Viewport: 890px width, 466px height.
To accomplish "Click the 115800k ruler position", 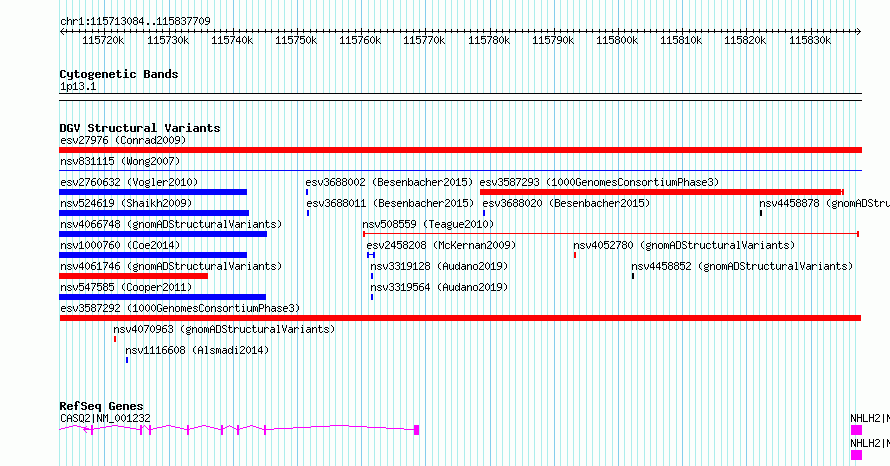I will click(617, 40).
